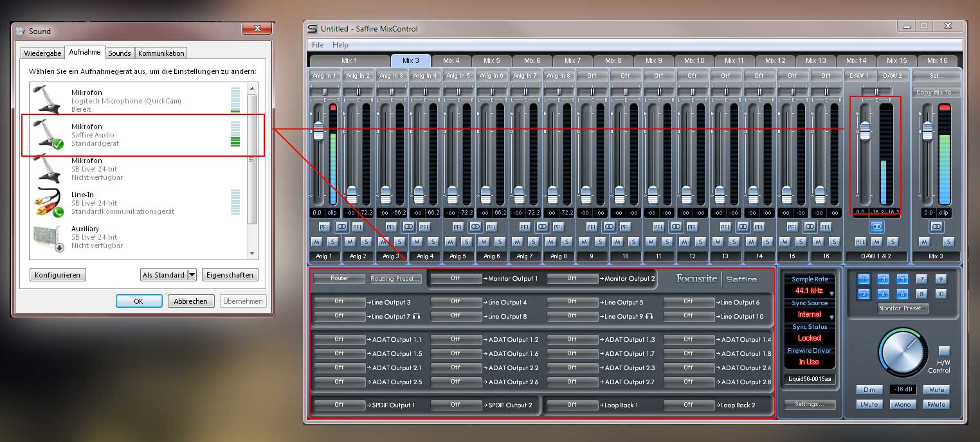Screen dimensions: 980x442
Task: Toggle stereo link for Anlg 7 and 8
Action: [542, 226]
